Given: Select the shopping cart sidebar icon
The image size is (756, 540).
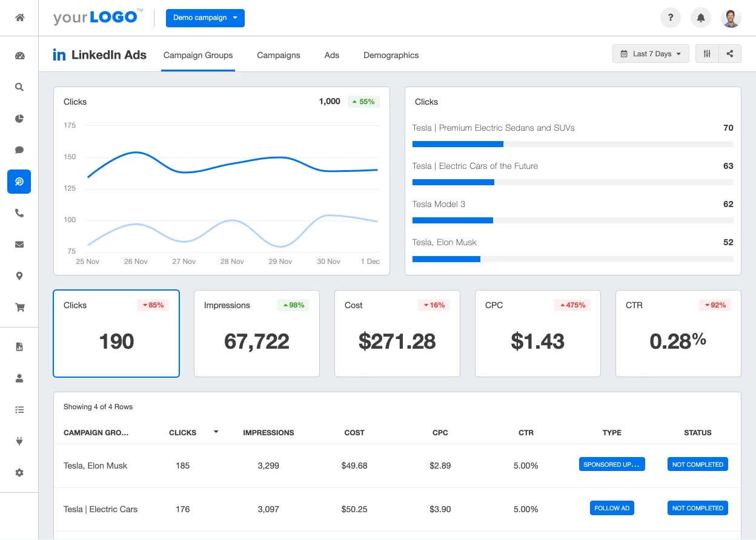Looking at the screenshot, I should (19, 307).
